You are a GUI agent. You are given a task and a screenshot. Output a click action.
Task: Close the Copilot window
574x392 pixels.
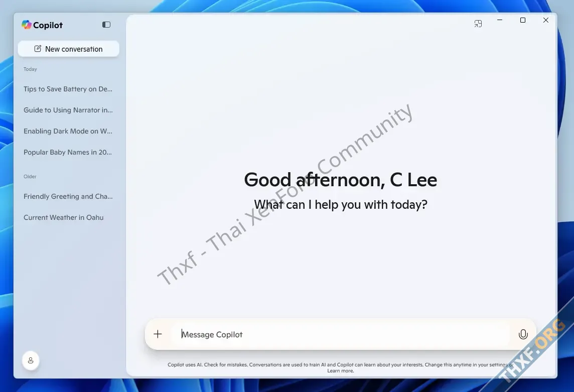[x=546, y=20]
